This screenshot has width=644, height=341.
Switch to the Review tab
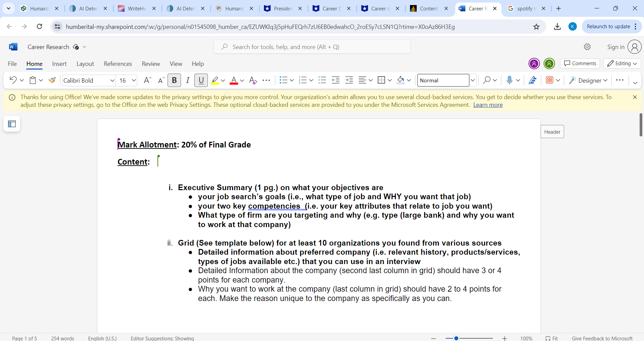point(151,64)
